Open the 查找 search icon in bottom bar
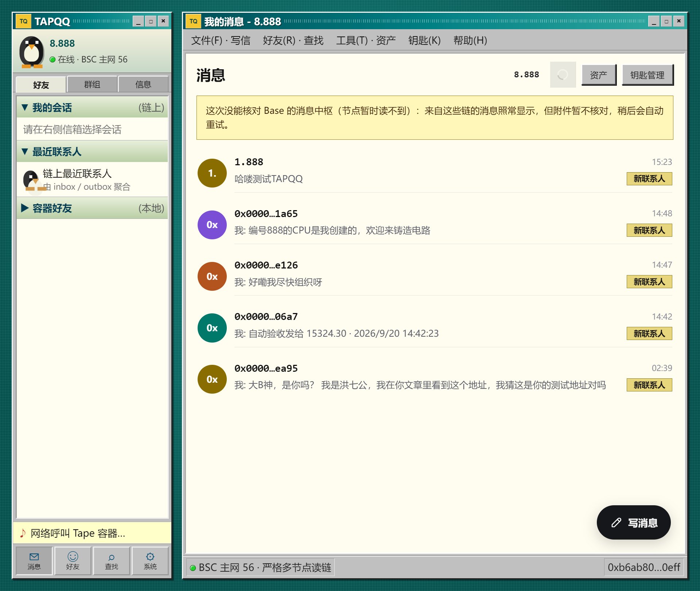The width and height of the screenshot is (700, 591). click(112, 561)
